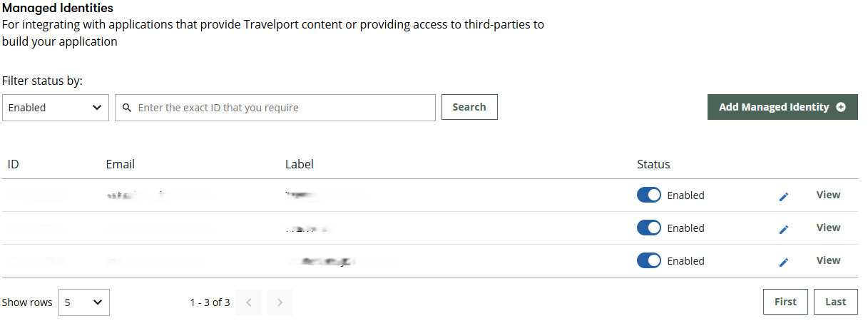Open the Filter status dropdown showing Enabled
The width and height of the screenshot is (868, 321).
coord(56,108)
